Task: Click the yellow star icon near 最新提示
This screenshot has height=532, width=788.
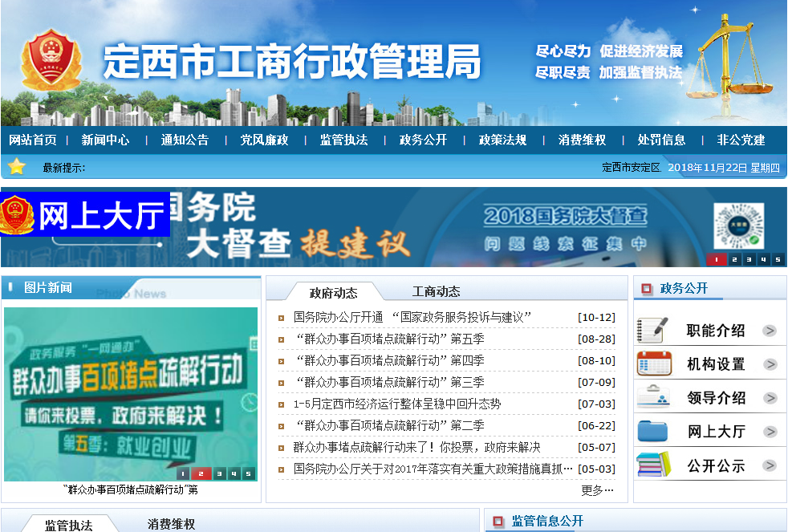Action: click(x=17, y=167)
